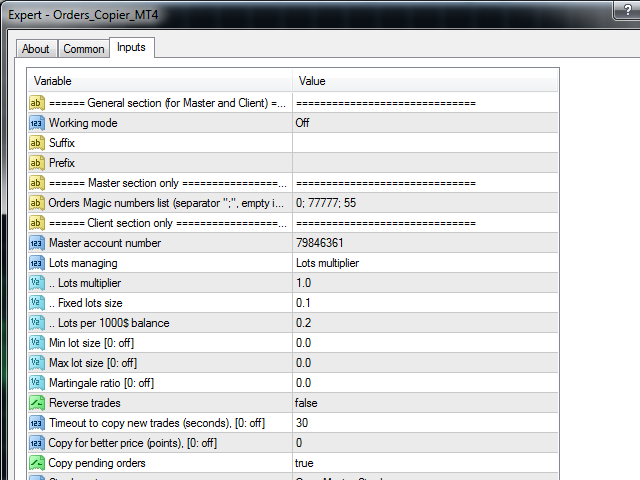Screen dimensions: 640x480
Task: Click the double-type icon beside Fixed lots size
Action: pos(37,303)
